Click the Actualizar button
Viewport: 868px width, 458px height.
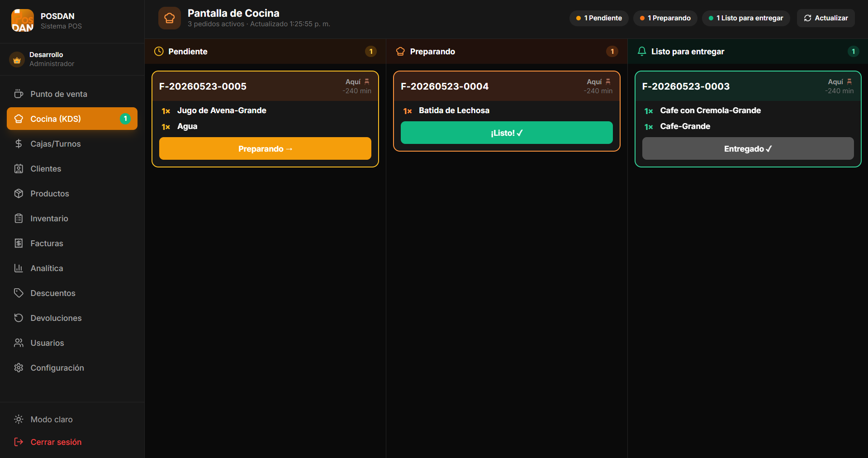coord(826,18)
